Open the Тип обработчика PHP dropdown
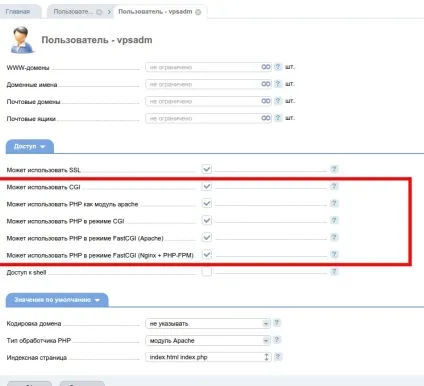This screenshot has height=386, width=424. coord(208,340)
